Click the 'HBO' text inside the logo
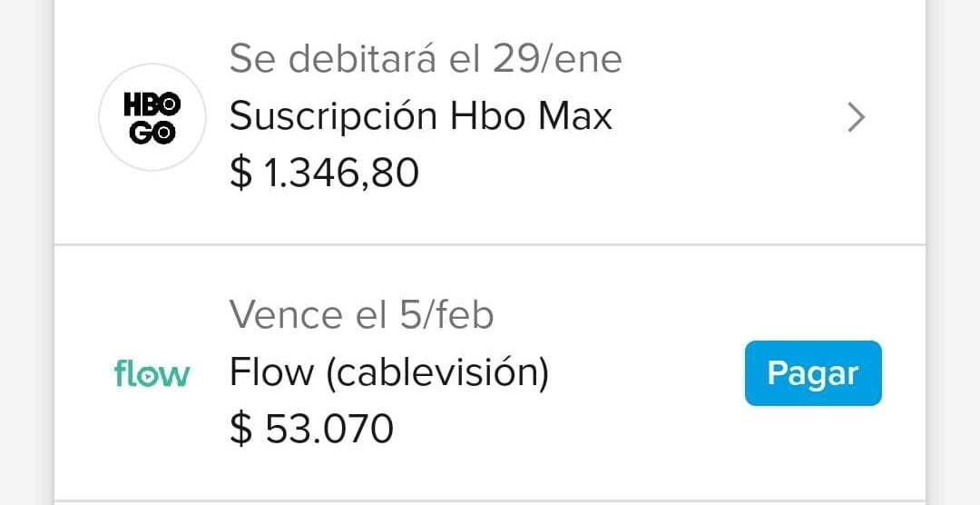This screenshot has width=980, height=505. coord(152,104)
